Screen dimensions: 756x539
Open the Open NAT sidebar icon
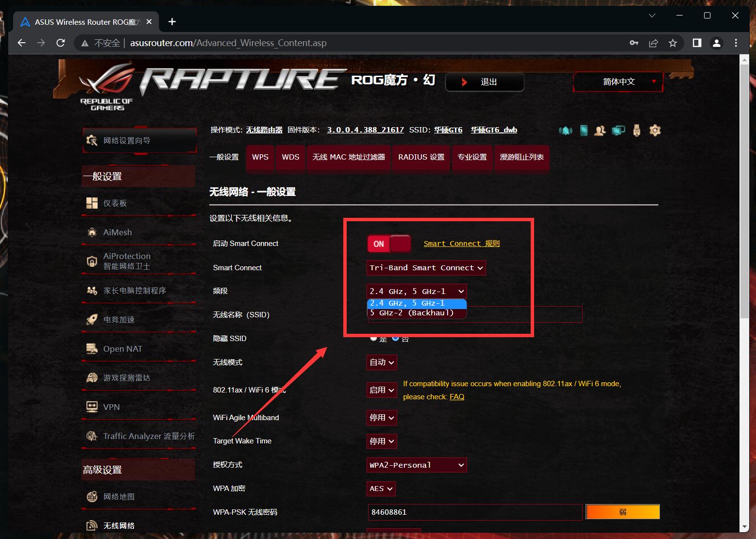click(92, 349)
